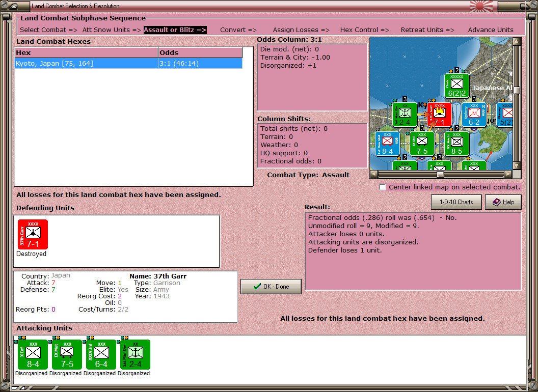
Task: Click the 'Attacking units are disorganized.' result line
Action: (363, 242)
